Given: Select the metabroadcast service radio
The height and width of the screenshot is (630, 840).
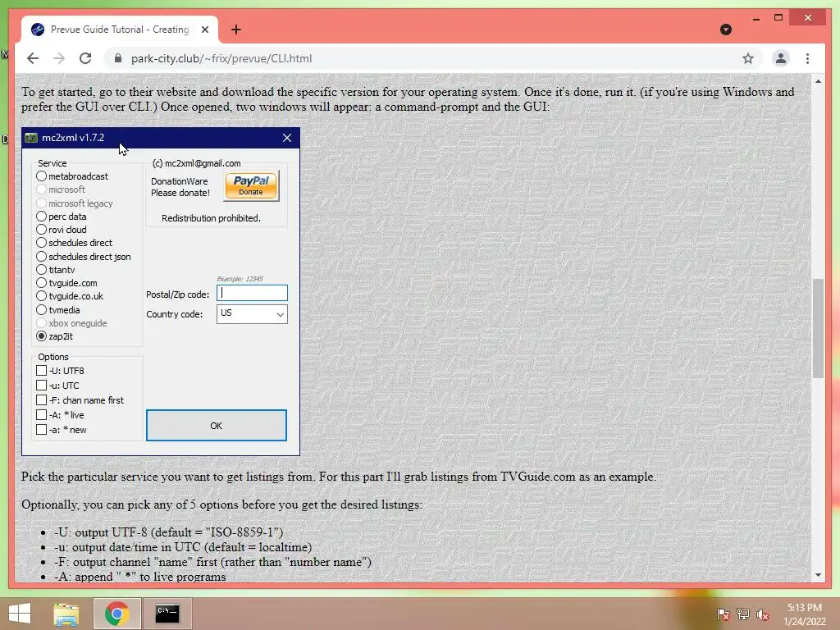Looking at the screenshot, I should pyautogui.click(x=41, y=176).
